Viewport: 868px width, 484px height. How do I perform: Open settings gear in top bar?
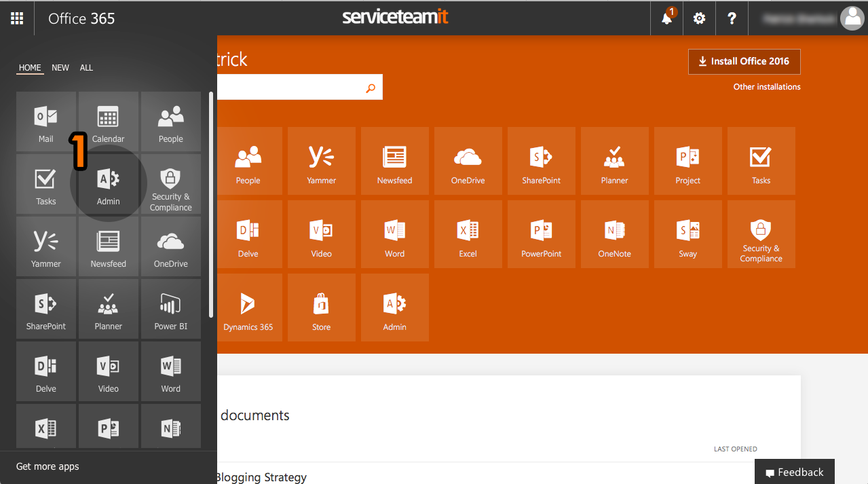pyautogui.click(x=699, y=18)
